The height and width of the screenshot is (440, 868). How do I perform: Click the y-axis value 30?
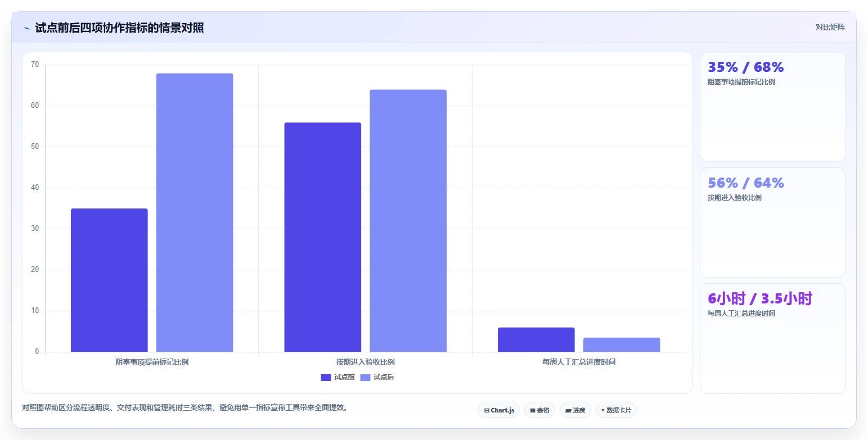35,229
